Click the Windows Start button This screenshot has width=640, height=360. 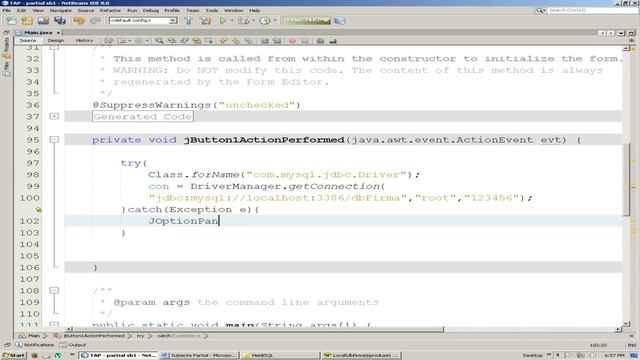(x=13, y=356)
